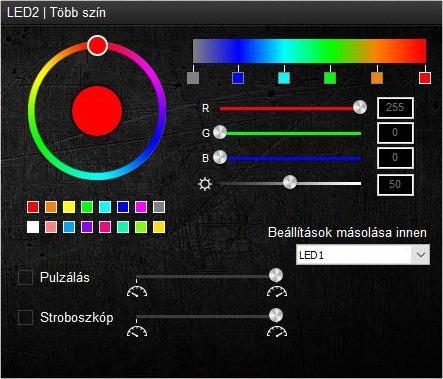Click the slow gauge icon under Stroboszkóp
The image size is (443, 379).
[x=137, y=331]
